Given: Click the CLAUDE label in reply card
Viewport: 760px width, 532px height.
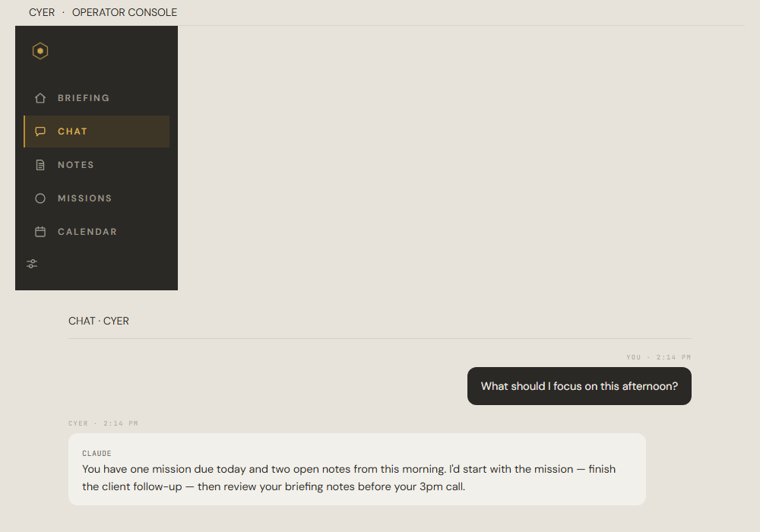Looking at the screenshot, I should click(x=97, y=453).
